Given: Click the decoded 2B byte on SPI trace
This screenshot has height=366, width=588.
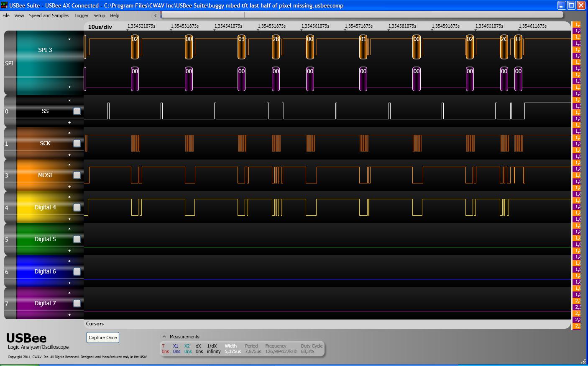Looking at the screenshot, I should pos(276,46).
